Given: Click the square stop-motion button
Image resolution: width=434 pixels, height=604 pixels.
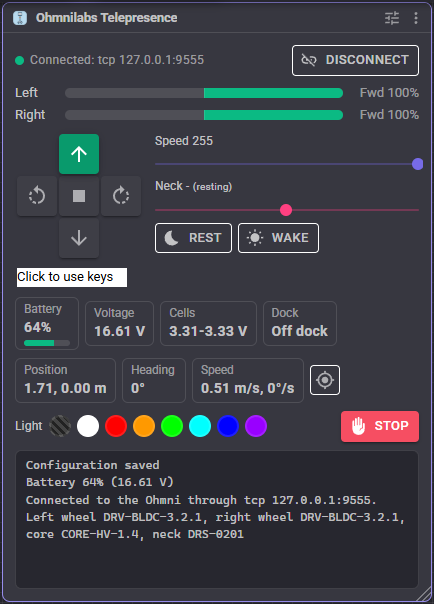Looking at the screenshot, I should 79,196.
